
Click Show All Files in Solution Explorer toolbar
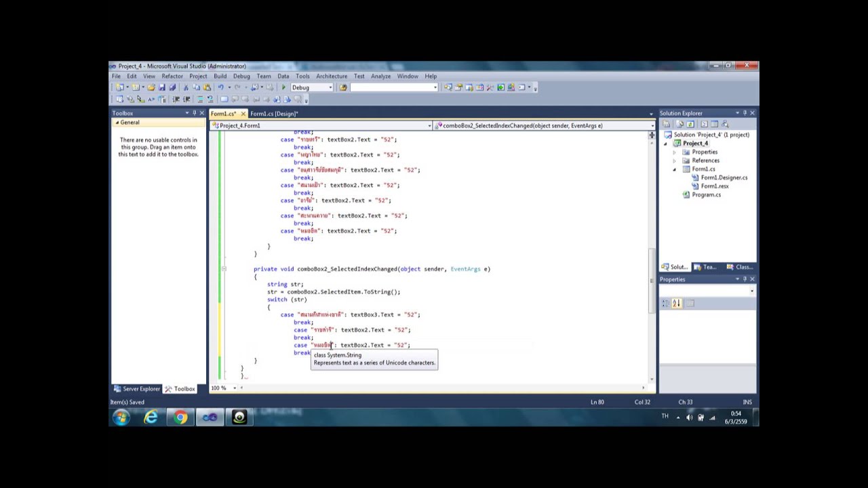click(679, 124)
